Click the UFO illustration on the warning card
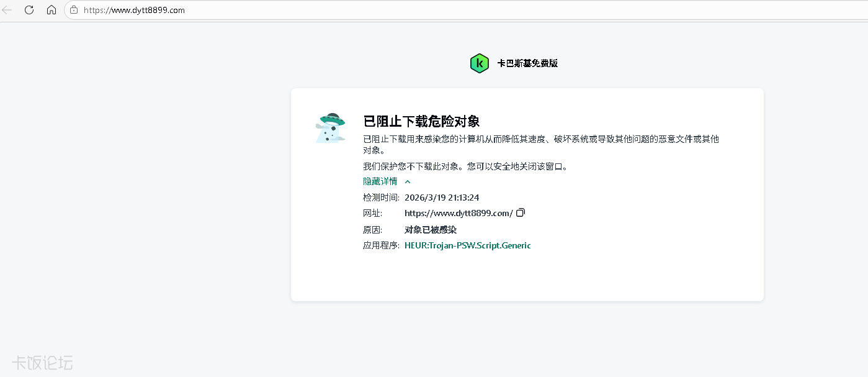This screenshot has width=868, height=377. [x=331, y=129]
